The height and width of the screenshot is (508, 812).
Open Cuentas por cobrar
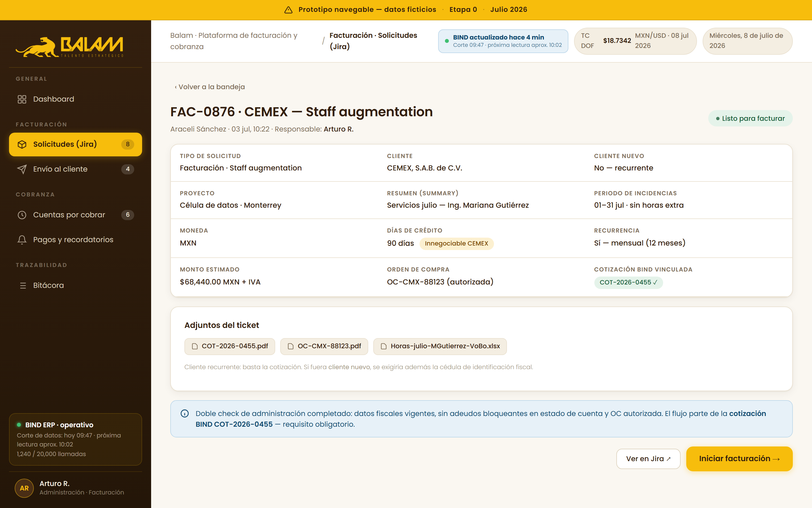76,215
